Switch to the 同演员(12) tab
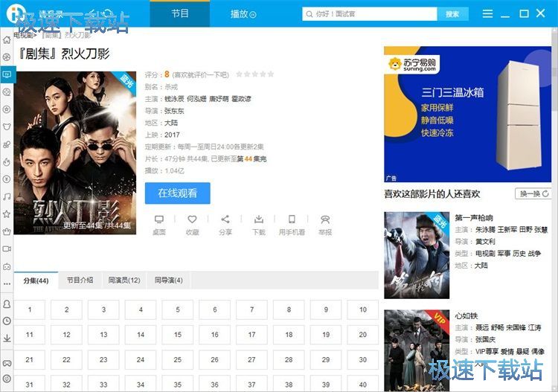558x392 pixels. point(124,280)
